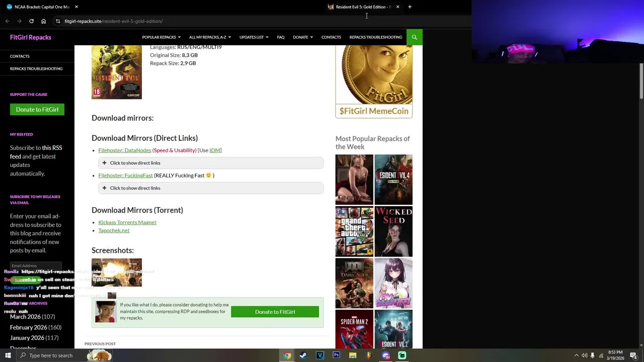Click the Email Address input field

coord(36,265)
